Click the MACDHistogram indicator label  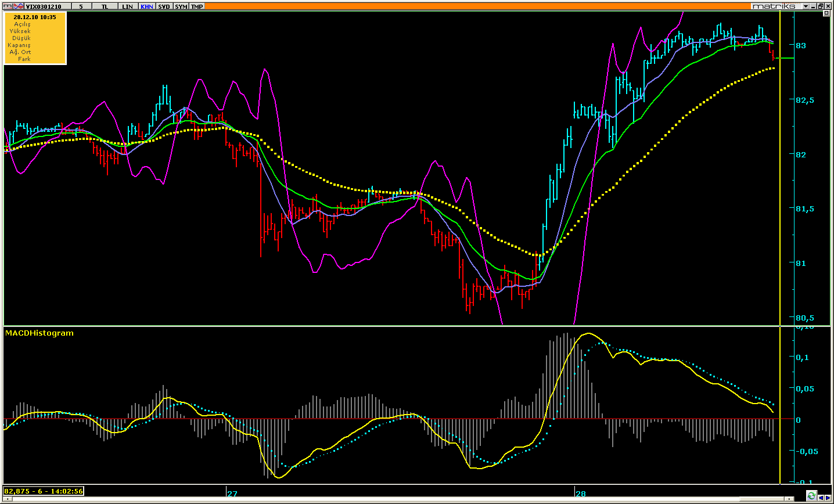pos(39,333)
